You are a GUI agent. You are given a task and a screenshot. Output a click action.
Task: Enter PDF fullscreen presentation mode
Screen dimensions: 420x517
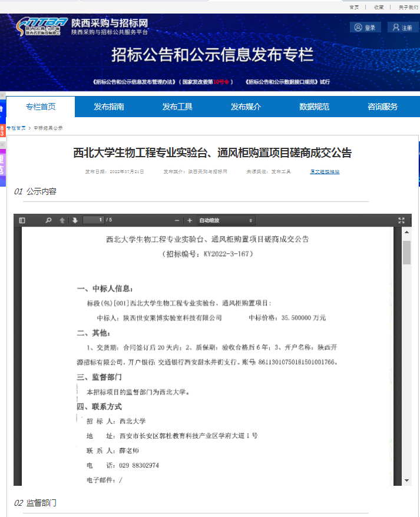click(x=401, y=220)
